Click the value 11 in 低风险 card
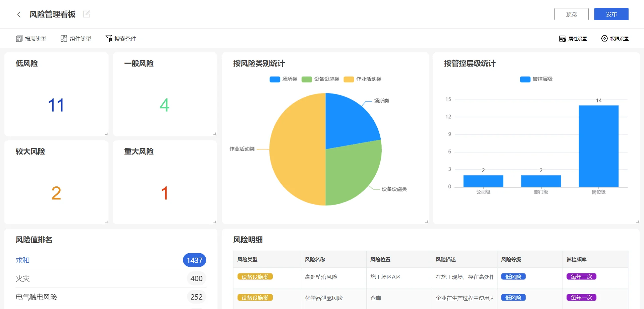The height and width of the screenshot is (309, 644). pyautogui.click(x=56, y=105)
